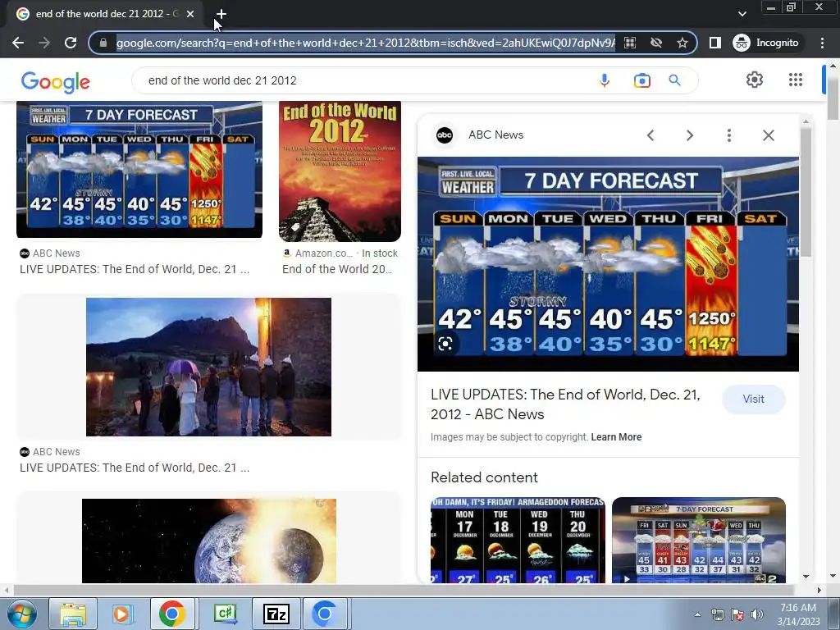The width and height of the screenshot is (840, 630).
Task: Click the preview panel vertical scrollbar
Action: pyautogui.click(x=806, y=193)
